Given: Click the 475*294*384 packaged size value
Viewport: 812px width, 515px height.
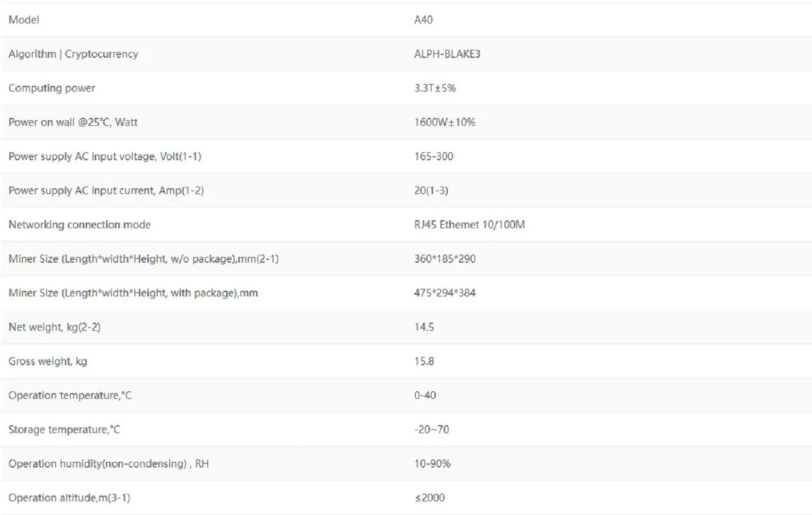Looking at the screenshot, I should (445, 293).
